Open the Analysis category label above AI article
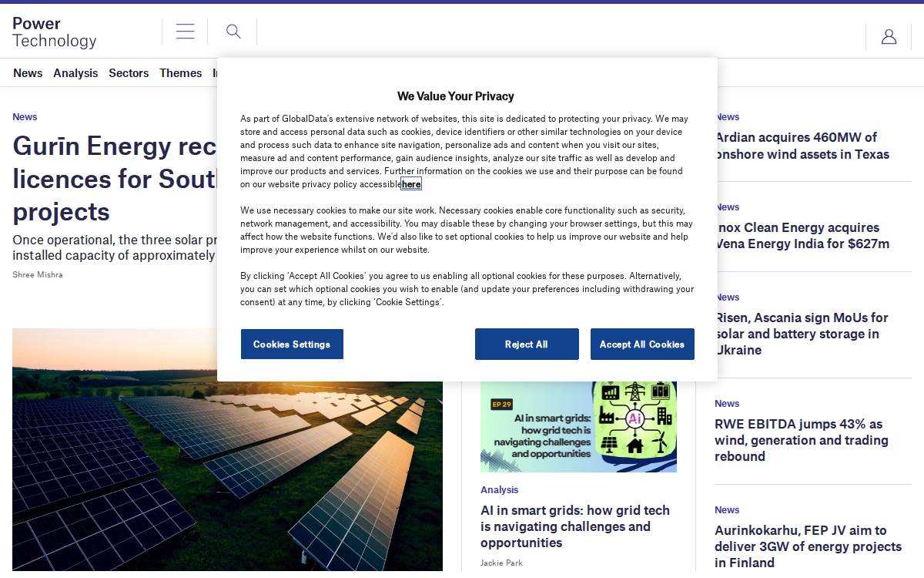 tap(499, 490)
